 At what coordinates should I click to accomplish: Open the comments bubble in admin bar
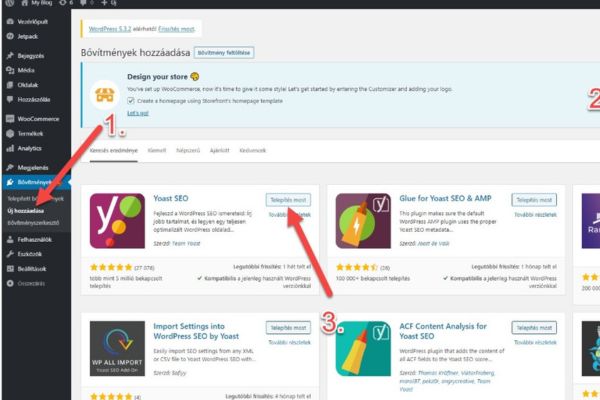point(83,2)
